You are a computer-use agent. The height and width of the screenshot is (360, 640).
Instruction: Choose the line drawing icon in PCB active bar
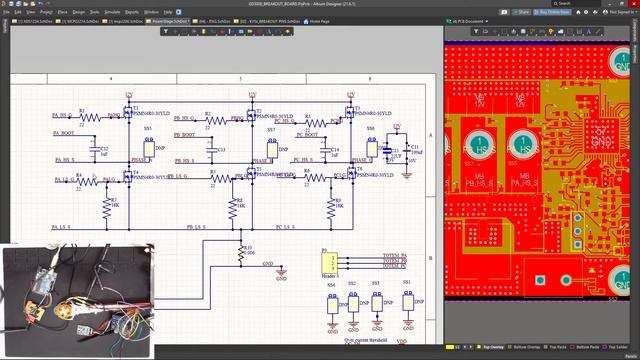[598, 31]
